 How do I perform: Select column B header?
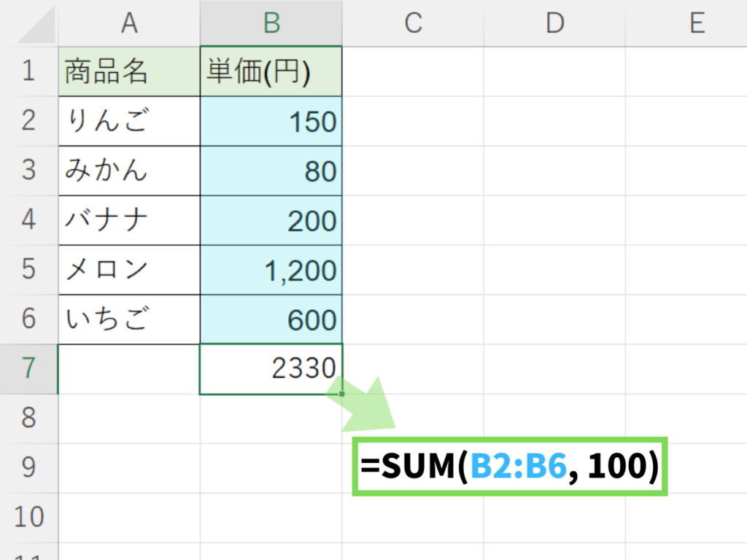coord(271,23)
